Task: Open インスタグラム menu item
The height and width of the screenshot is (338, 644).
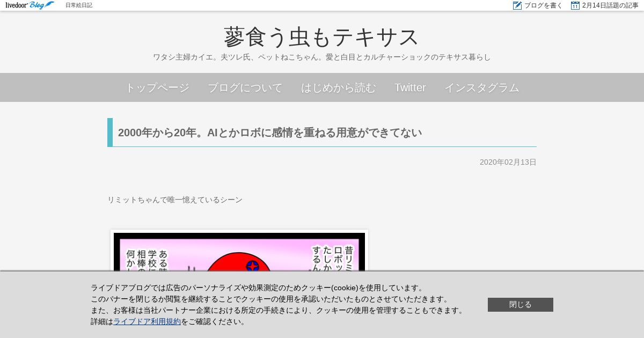Action: [482, 87]
